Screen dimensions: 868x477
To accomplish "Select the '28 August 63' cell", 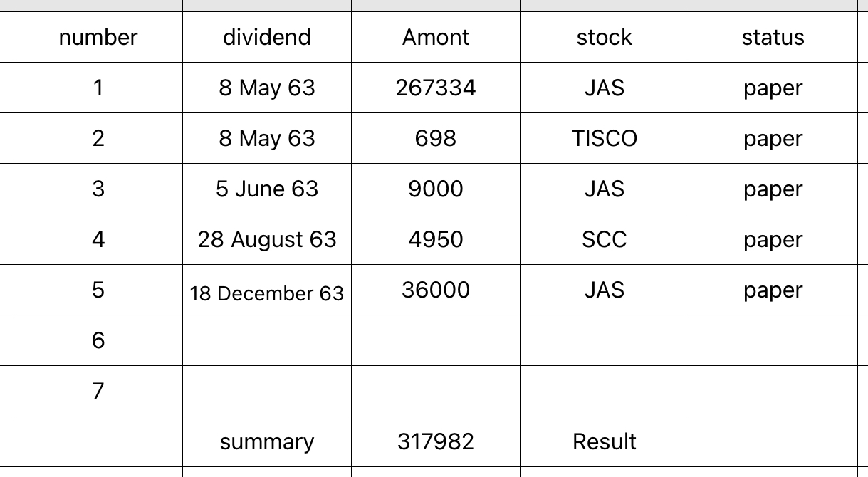I will (267, 239).
